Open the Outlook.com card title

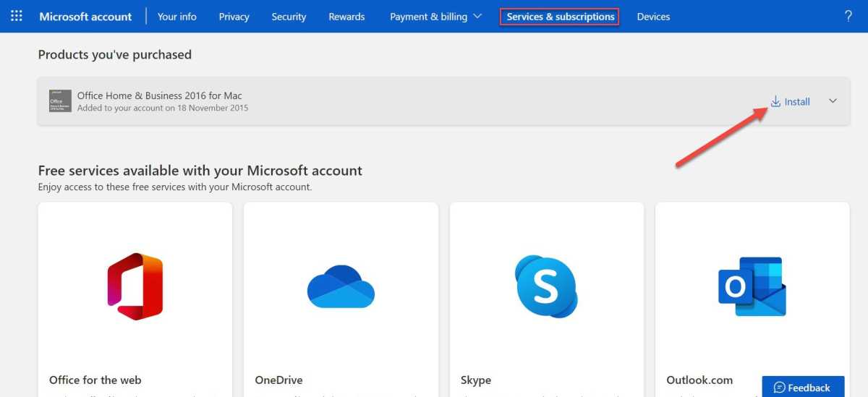(x=699, y=380)
